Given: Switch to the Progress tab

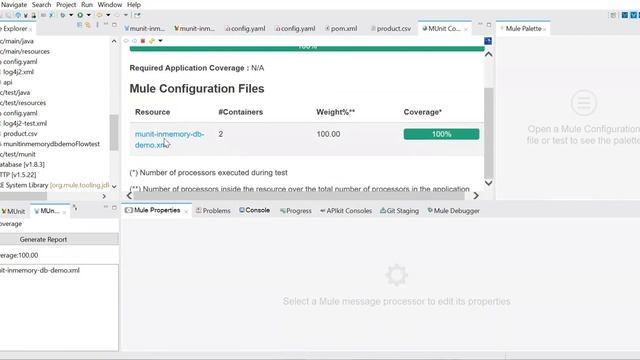Looking at the screenshot, I should pos(296,211).
